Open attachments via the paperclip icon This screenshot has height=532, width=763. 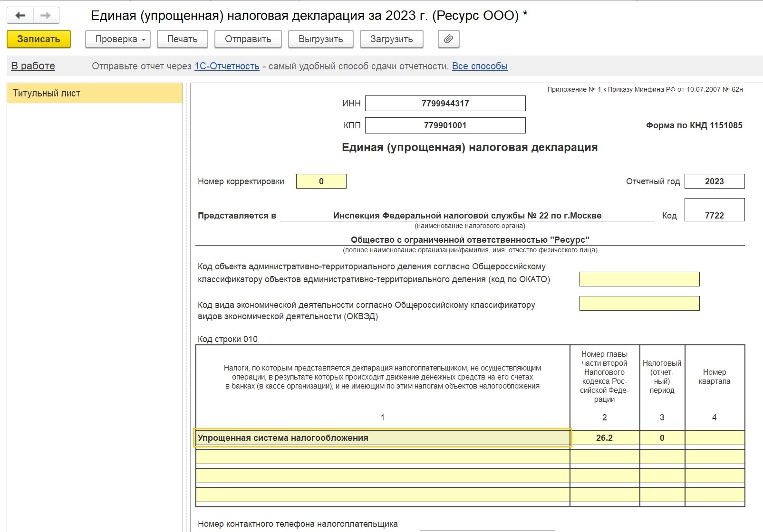click(448, 39)
